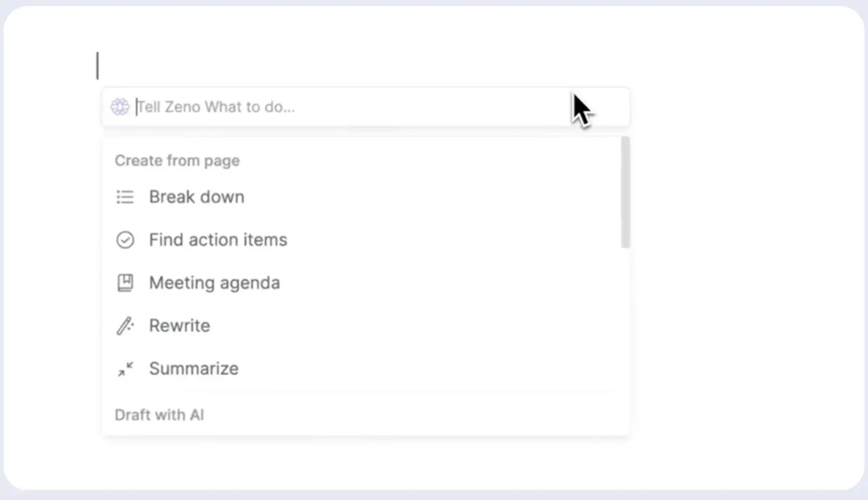This screenshot has width=868, height=500.
Task: Click blank page area to dismiss Zeno menu
Action: pos(743,271)
